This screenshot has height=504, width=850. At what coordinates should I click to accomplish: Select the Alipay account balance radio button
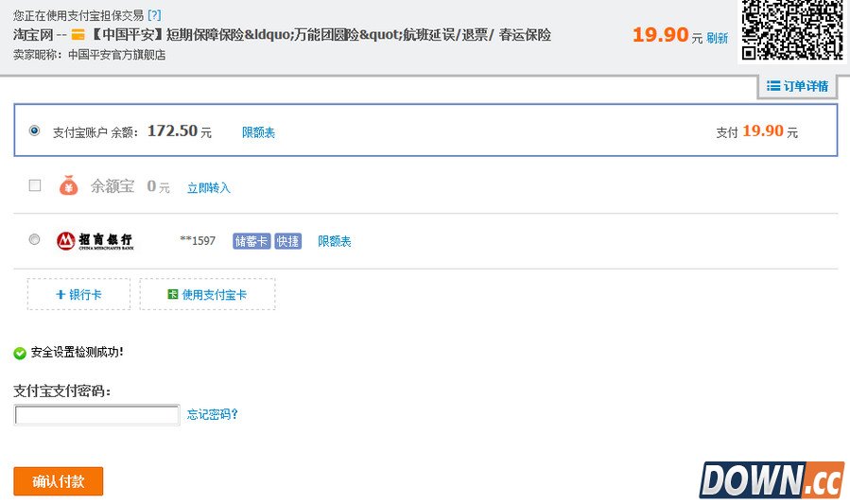point(35,130)
